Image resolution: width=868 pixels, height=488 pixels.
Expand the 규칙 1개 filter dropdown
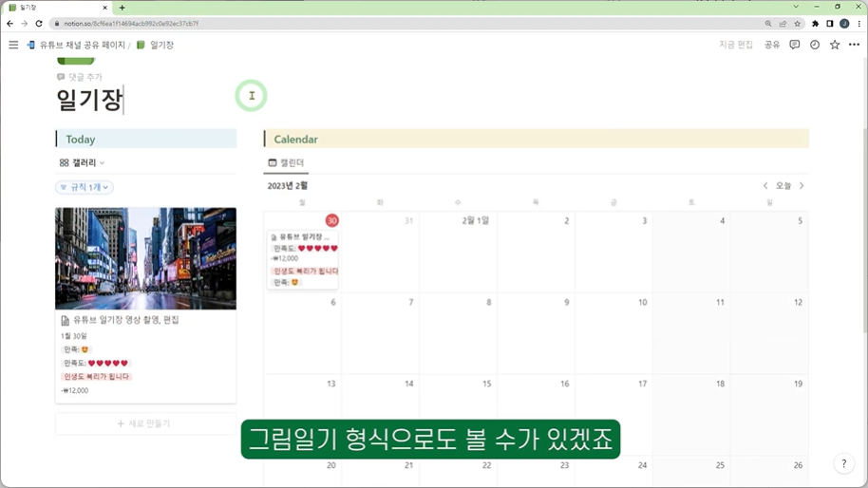point(85,187)
